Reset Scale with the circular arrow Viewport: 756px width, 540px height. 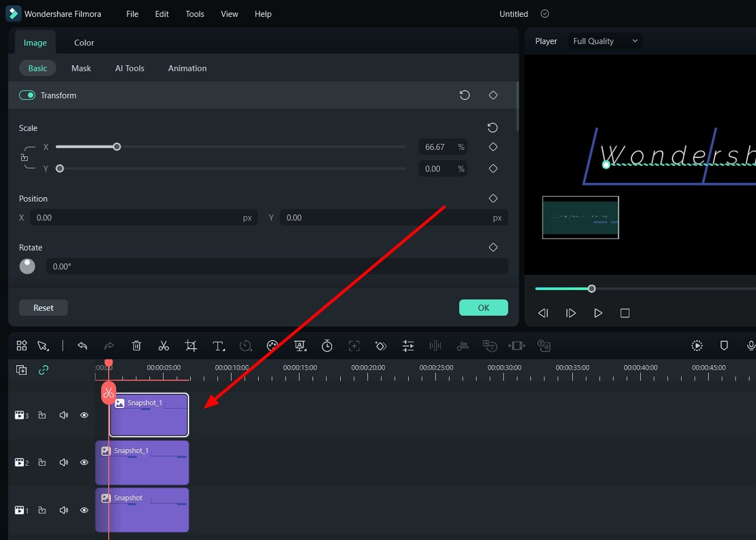[x=493, y=128]
